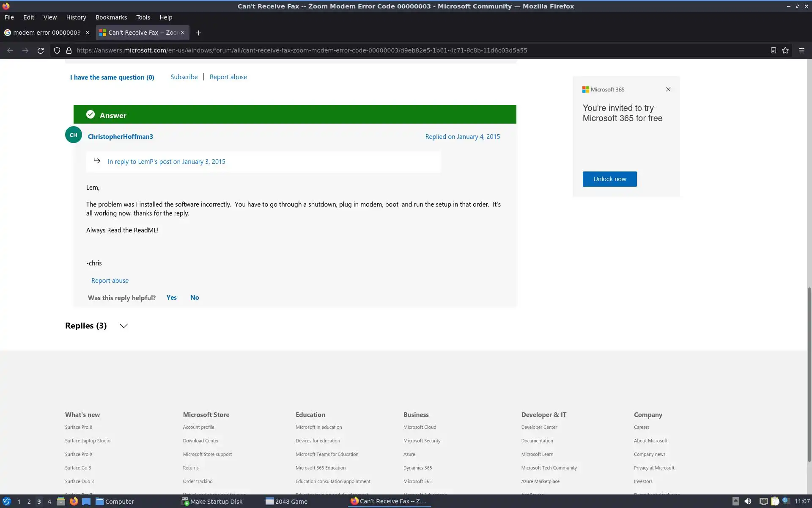
Task: Mark the reply as not helpful with No
Action: (x=195, y=298)
